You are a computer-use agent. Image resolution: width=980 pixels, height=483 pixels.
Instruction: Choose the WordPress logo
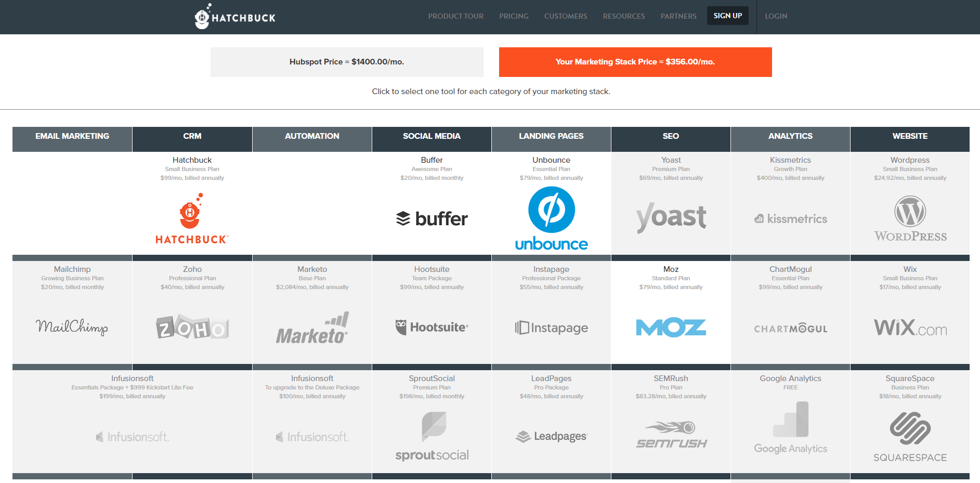pos(910,219)
